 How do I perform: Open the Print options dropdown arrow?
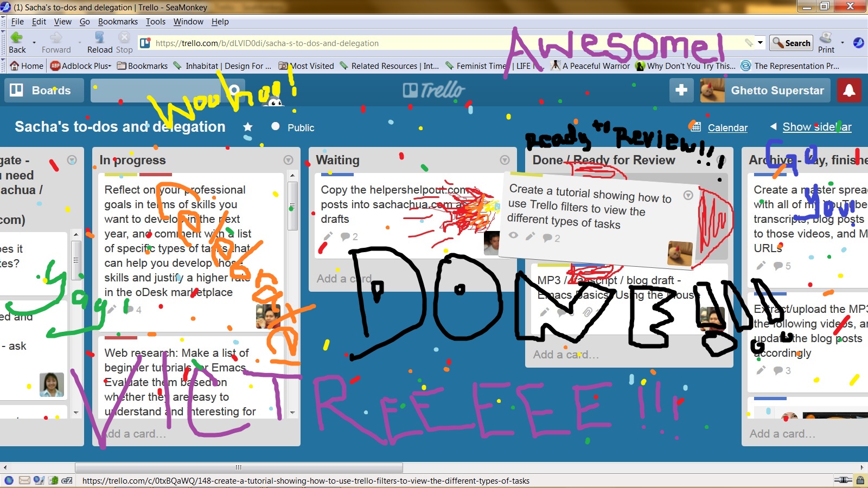(x=843, y=42)
